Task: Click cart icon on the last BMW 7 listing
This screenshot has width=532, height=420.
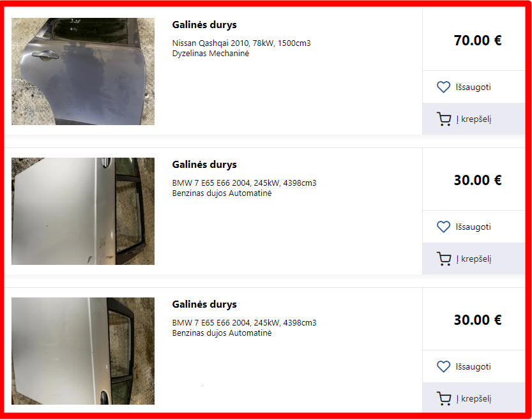Action: [444, 398]
